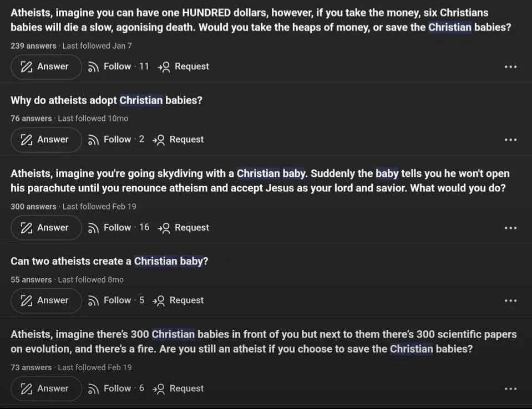Viewport: 532px width, 409px height.
Task: Request answers for the skydiving question
Action: [184, 227]
